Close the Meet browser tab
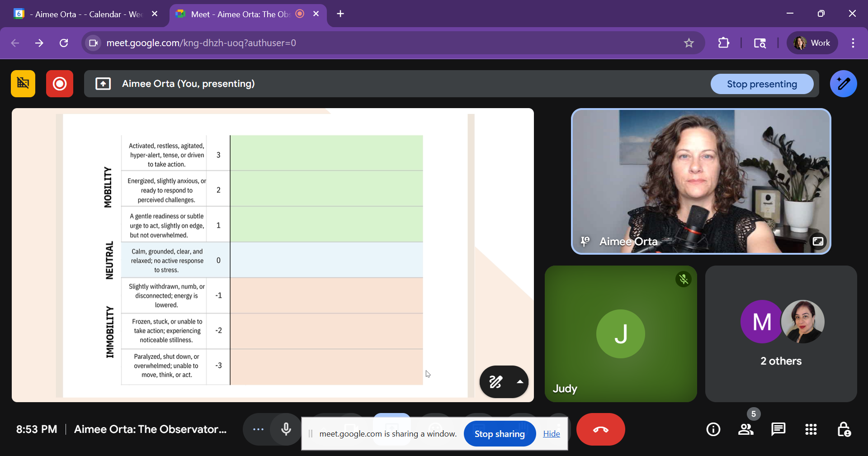This screenshot has height=456, width=868. click(x=316, y=14)
